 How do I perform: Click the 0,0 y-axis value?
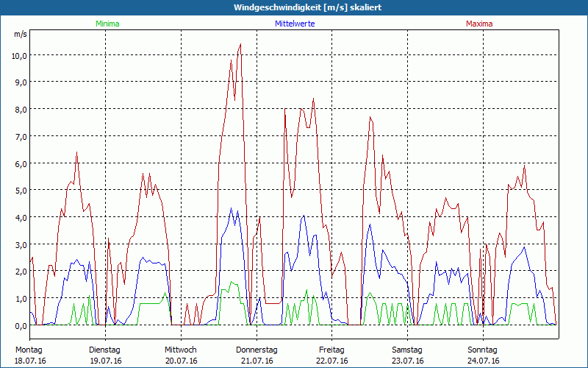click(21, 326)
